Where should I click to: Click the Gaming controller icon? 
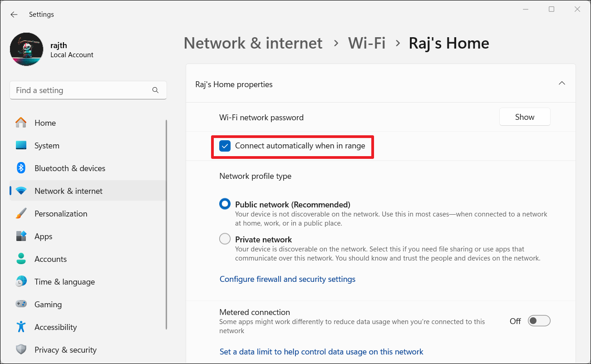click(21, 305)
